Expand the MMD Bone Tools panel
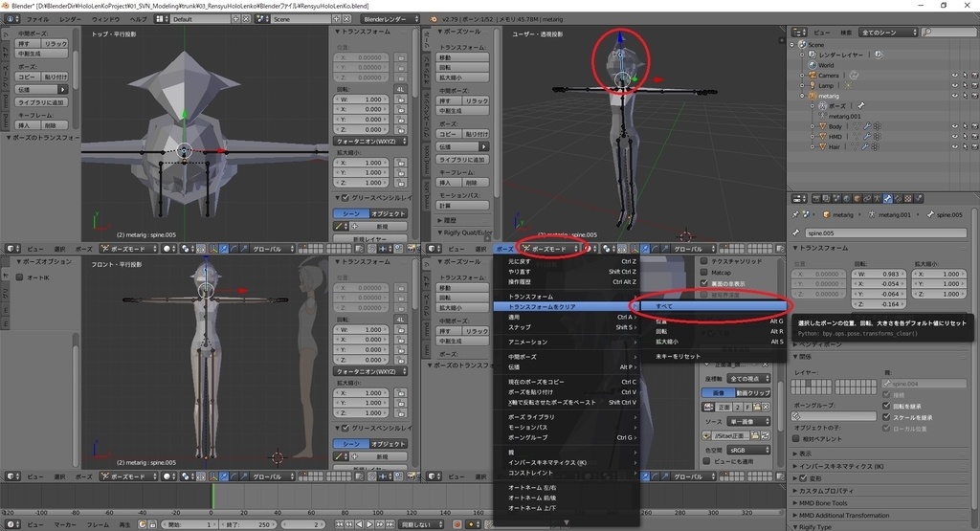The width and height of the screenshot is (980, 531). pyautogui.click(x=822, y=503)
